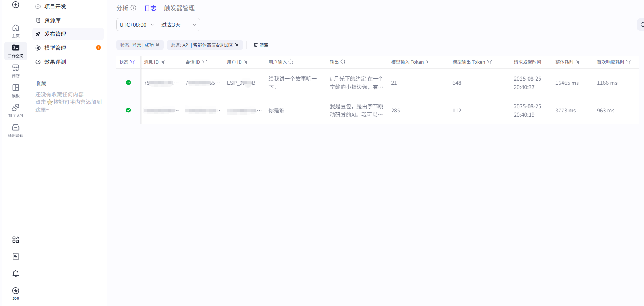Open the 通用管理 icon

pyautogui.click(x=16, y=131)
